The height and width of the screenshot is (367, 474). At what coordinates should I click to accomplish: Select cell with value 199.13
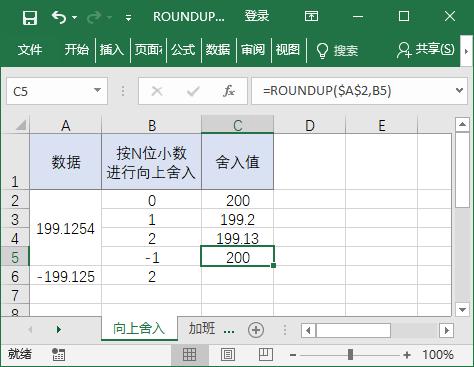click(x=238, y=238)
